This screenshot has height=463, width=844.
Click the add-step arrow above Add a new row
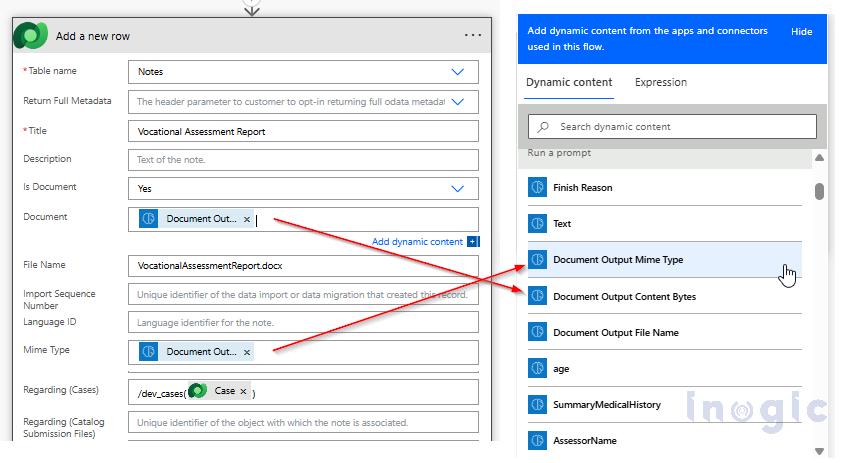coord(251,9)
